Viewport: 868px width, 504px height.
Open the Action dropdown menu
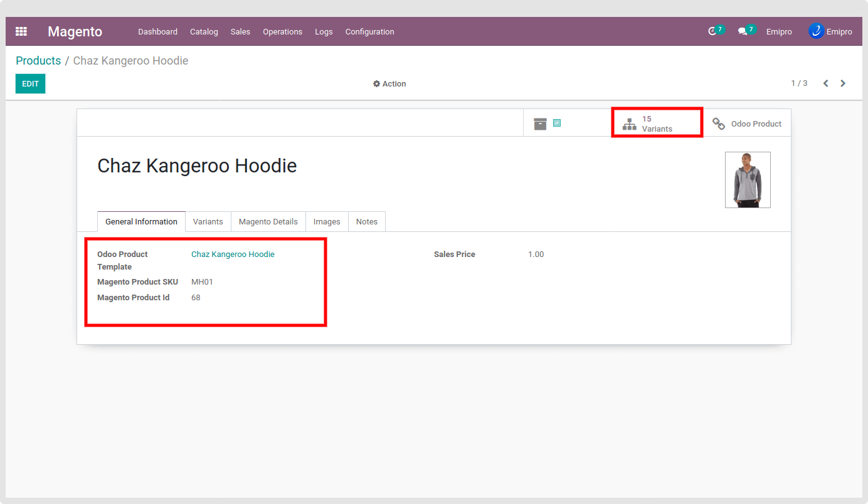click(x=389, y=84)
